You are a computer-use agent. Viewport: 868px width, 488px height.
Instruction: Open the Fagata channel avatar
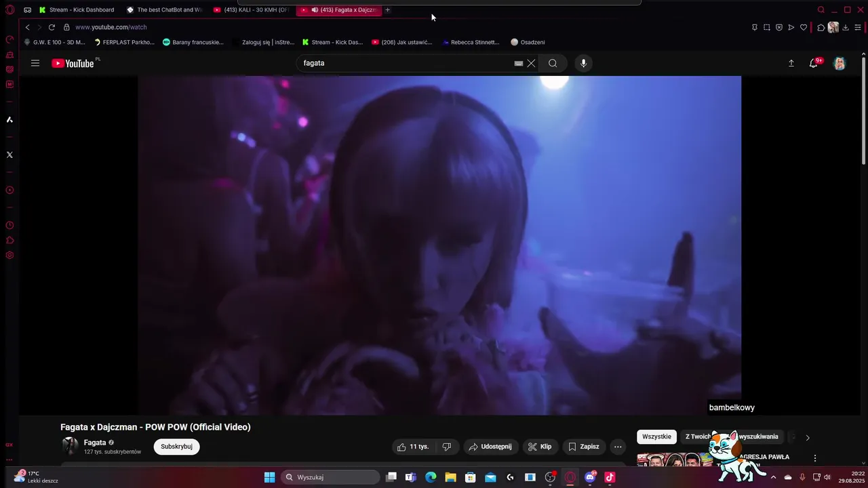(71, 445)
